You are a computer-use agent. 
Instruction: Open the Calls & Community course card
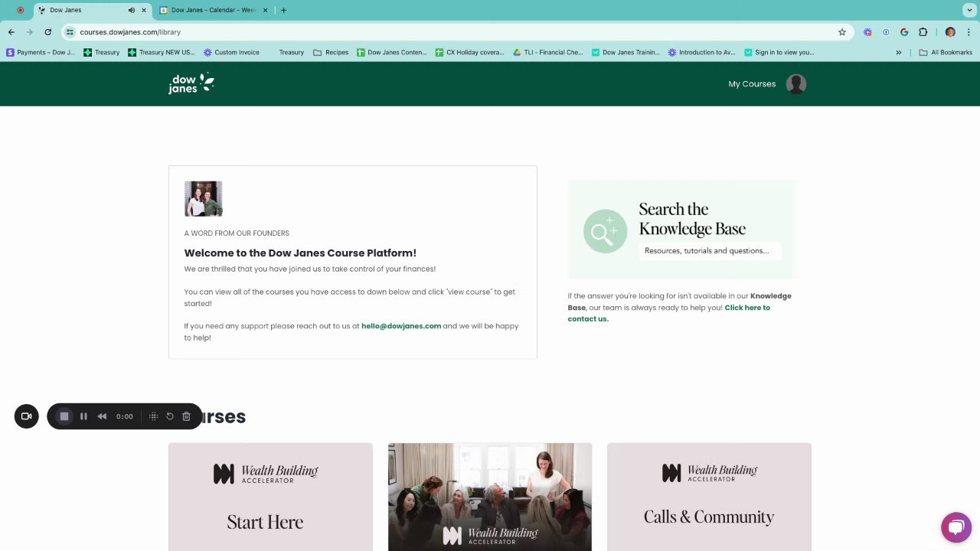[709, 497]
